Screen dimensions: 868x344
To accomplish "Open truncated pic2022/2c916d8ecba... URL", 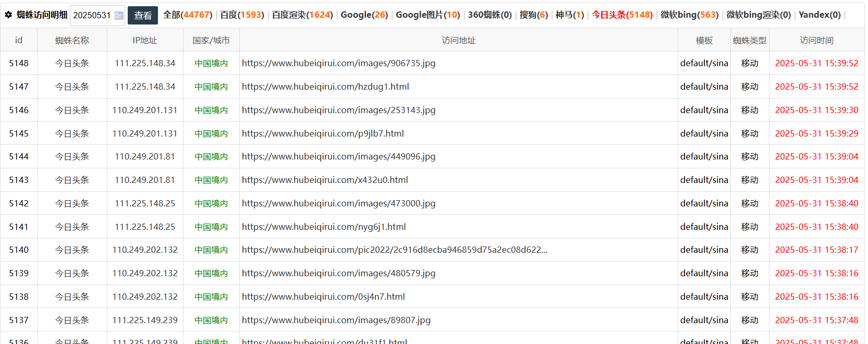I will (x=395, y=250).
